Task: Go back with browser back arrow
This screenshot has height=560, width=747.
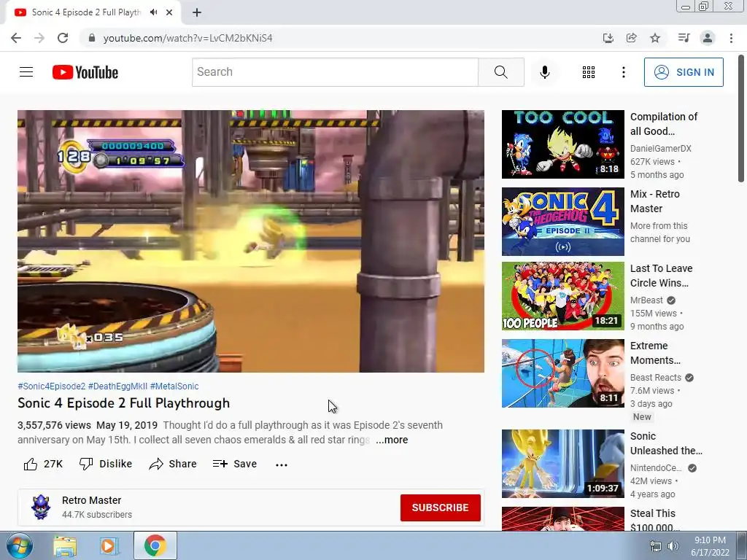Action: 16,38
